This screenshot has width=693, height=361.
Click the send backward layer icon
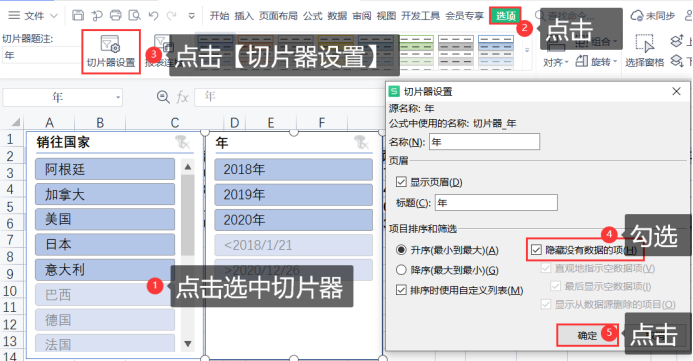pyautogui.click(x=677, y=60)
